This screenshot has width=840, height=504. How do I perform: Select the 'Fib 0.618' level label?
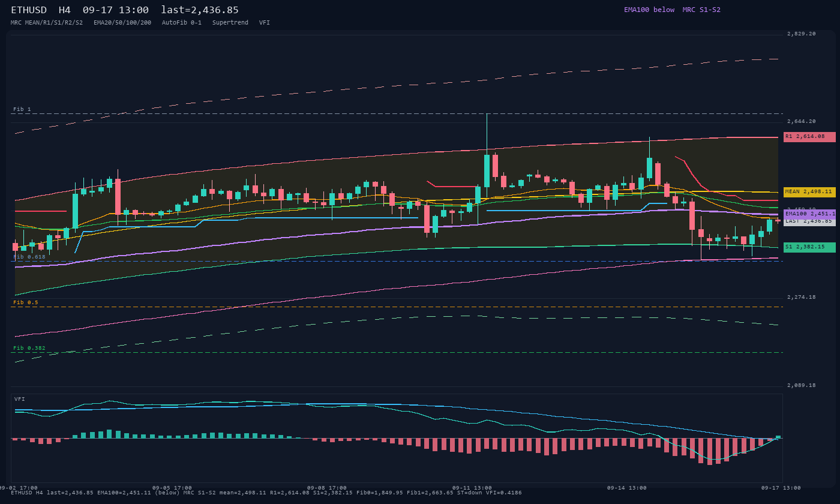(29, 257)
